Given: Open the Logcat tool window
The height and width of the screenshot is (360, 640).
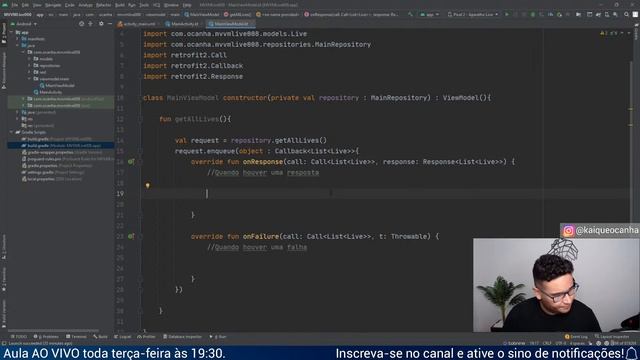Looking at the screenshot, I should coord(122,337).
